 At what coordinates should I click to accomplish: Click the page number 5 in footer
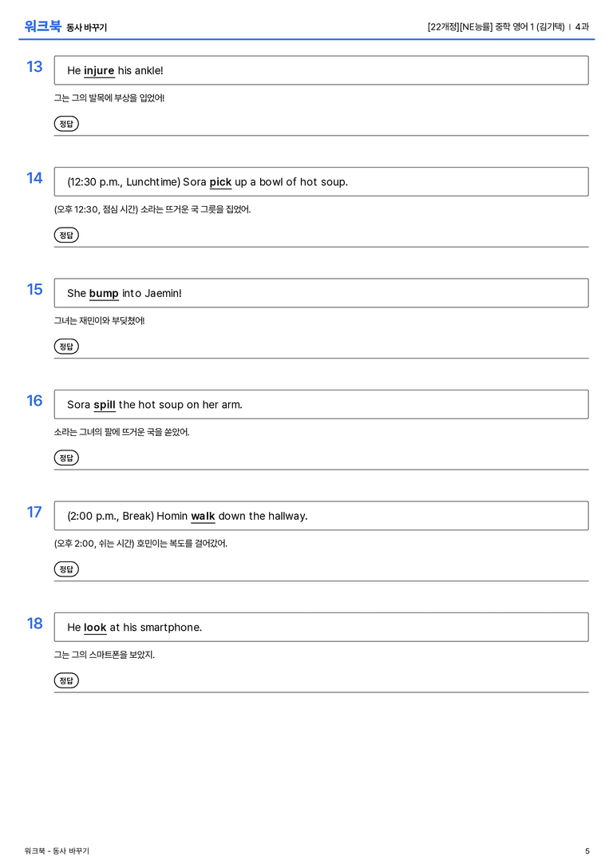pyautogui.click(x=587, y=851)
